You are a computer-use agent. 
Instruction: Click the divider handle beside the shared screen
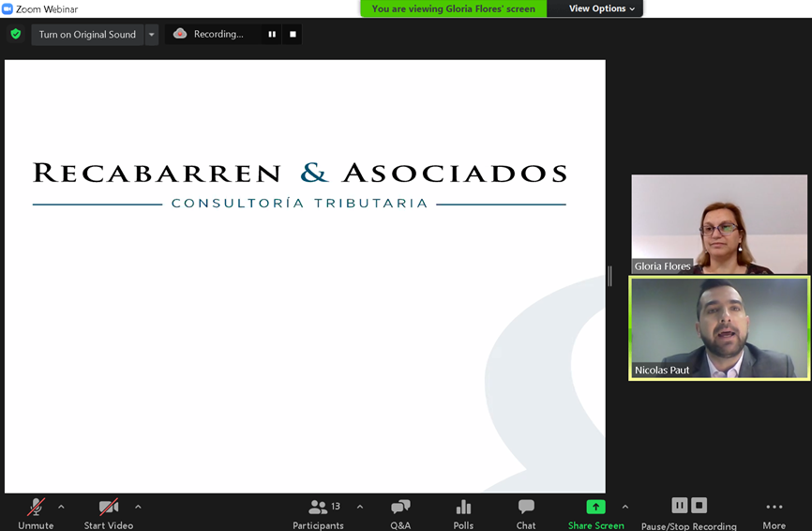(610, 276)
